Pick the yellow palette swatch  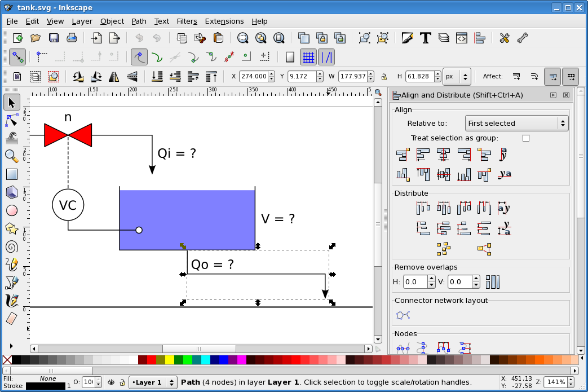tap(170, 360)
